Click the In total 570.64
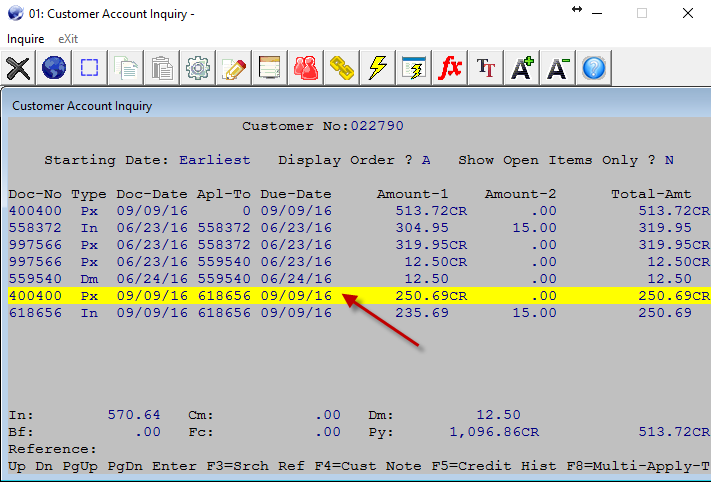The height and width of the screenshot is (482, 711). tap(134, 415)
